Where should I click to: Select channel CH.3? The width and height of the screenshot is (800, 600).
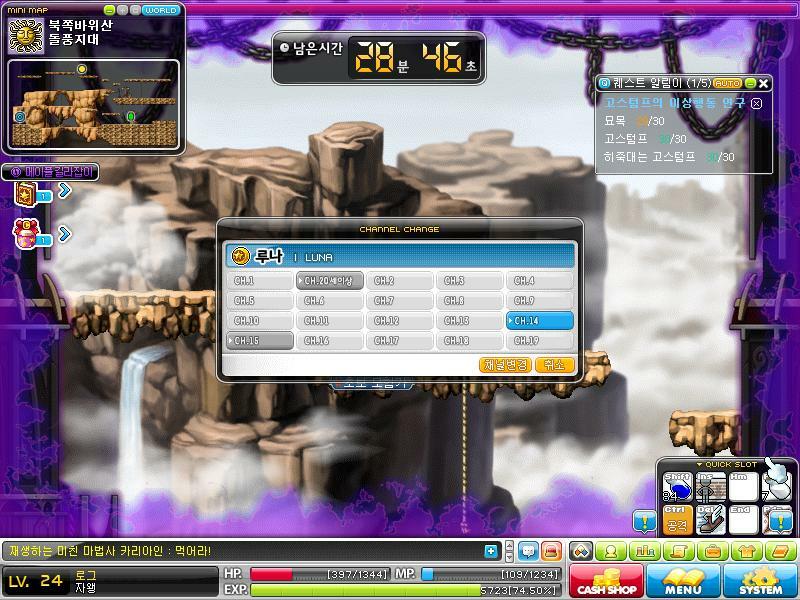[469, 281]
